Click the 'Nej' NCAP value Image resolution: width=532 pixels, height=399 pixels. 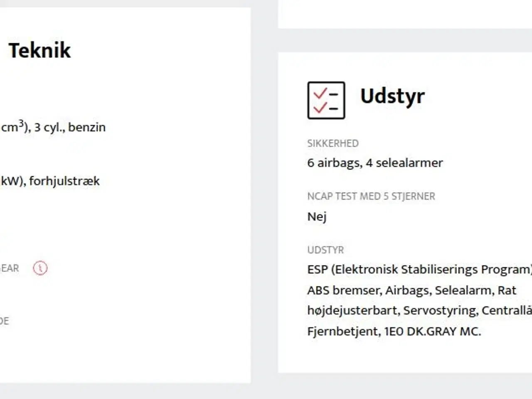tap(317, 217)
